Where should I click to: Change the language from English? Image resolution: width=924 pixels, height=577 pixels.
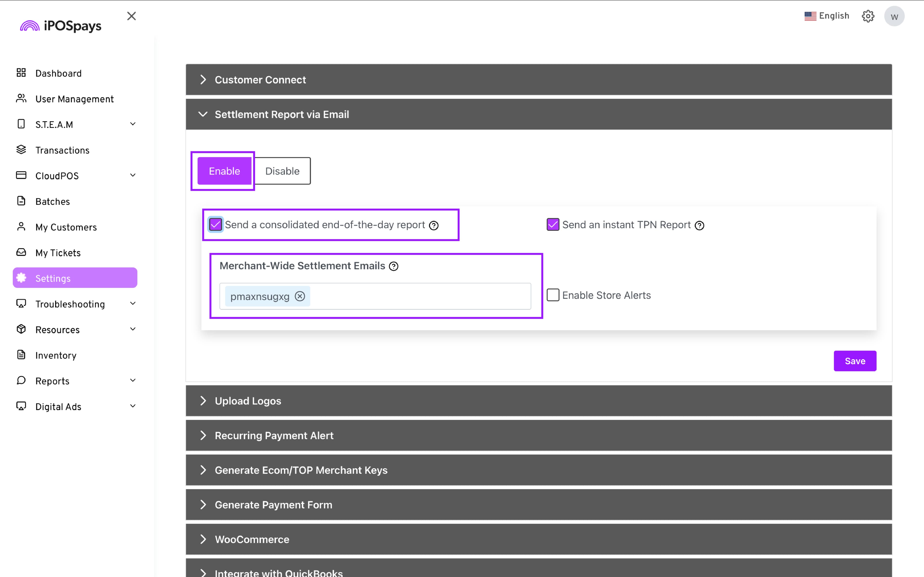(827, 16)
